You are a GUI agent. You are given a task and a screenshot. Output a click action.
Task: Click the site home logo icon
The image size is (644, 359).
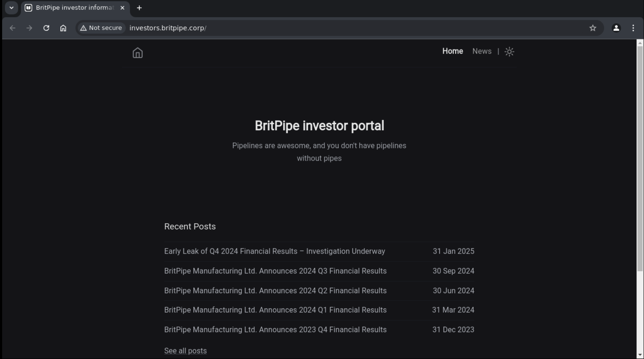pos(138,52)
